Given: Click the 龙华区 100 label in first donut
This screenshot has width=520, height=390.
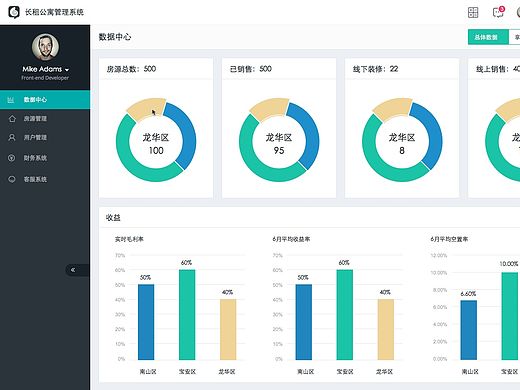Looking at the screenshot, I should 156,144.
